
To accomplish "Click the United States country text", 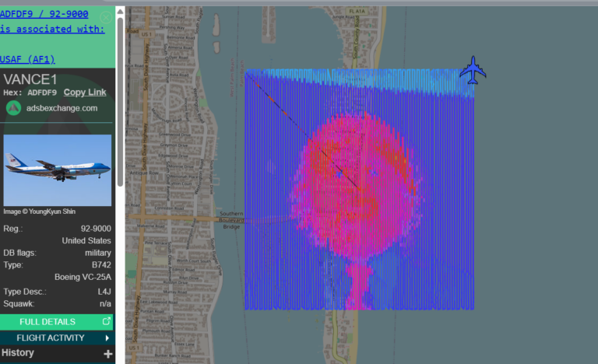I will 86,241.
